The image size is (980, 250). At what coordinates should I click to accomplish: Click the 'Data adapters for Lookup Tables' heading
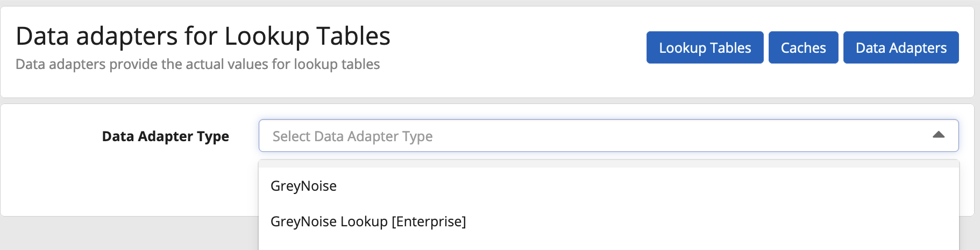pyautogui.click(x=203, y=36)
